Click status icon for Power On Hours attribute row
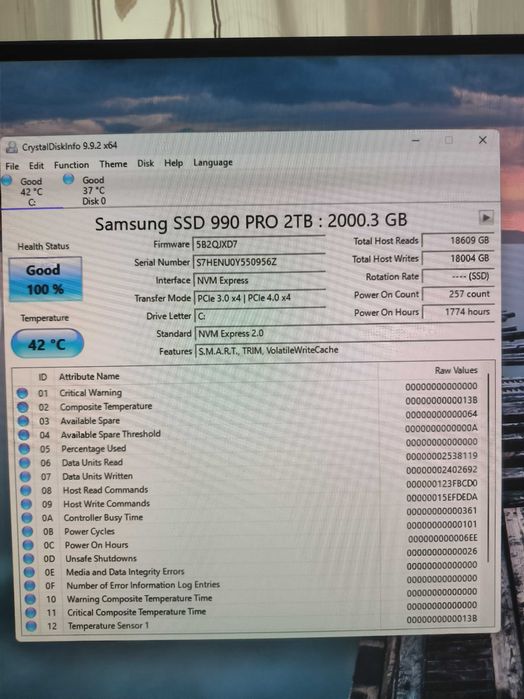The width and height of the screenshot is (524, 699). tap(28, 545)
